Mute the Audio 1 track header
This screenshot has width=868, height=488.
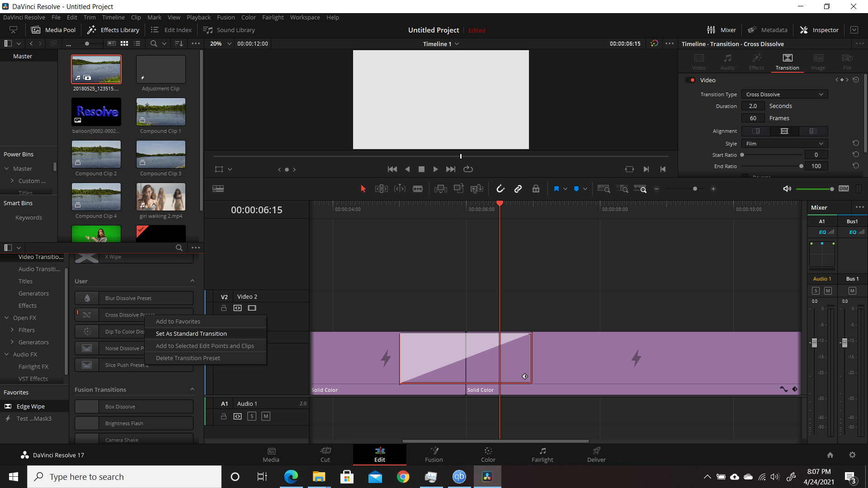266,417
